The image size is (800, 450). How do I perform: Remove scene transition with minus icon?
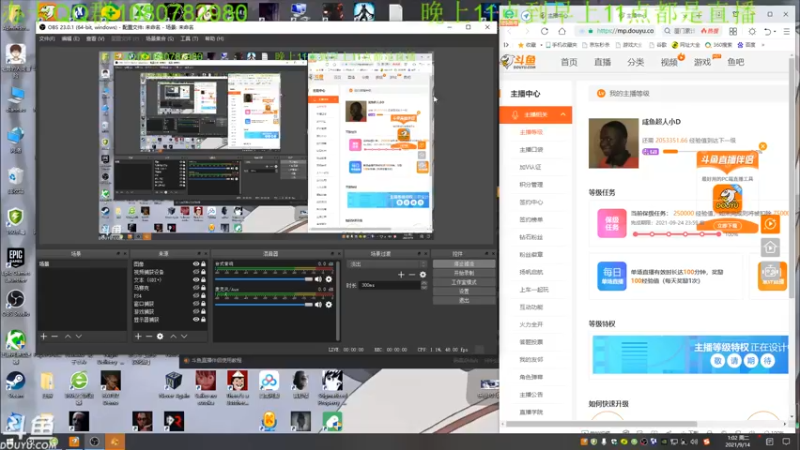point(412,274)
